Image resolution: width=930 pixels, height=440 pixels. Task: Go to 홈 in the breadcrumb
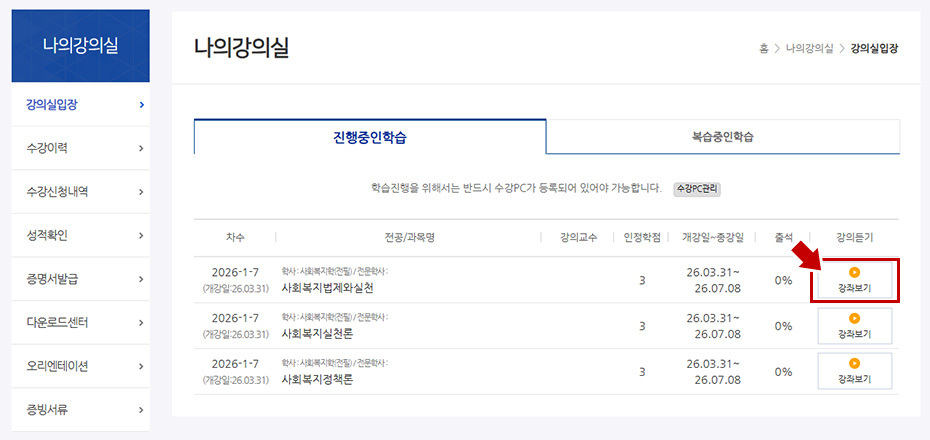[764, 48]
